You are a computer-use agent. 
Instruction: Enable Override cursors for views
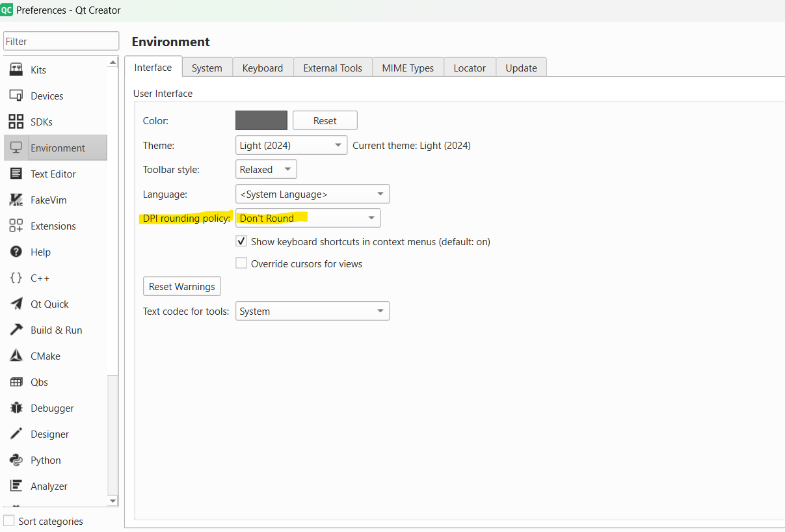coord(241,263)
